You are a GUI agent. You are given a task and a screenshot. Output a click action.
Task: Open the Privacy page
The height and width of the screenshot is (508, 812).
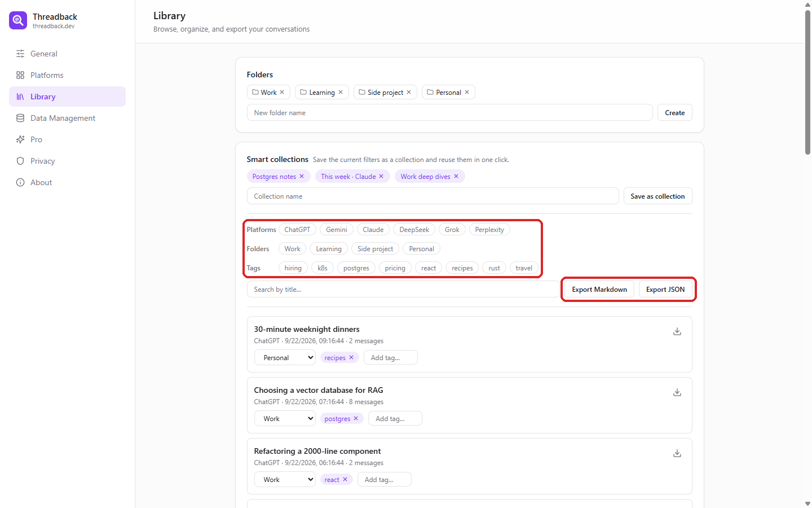pyautogui.click(x=67, y=161)
